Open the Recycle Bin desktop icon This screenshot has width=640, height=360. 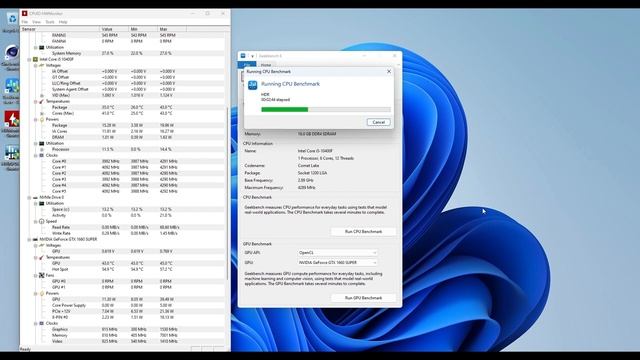11,18
